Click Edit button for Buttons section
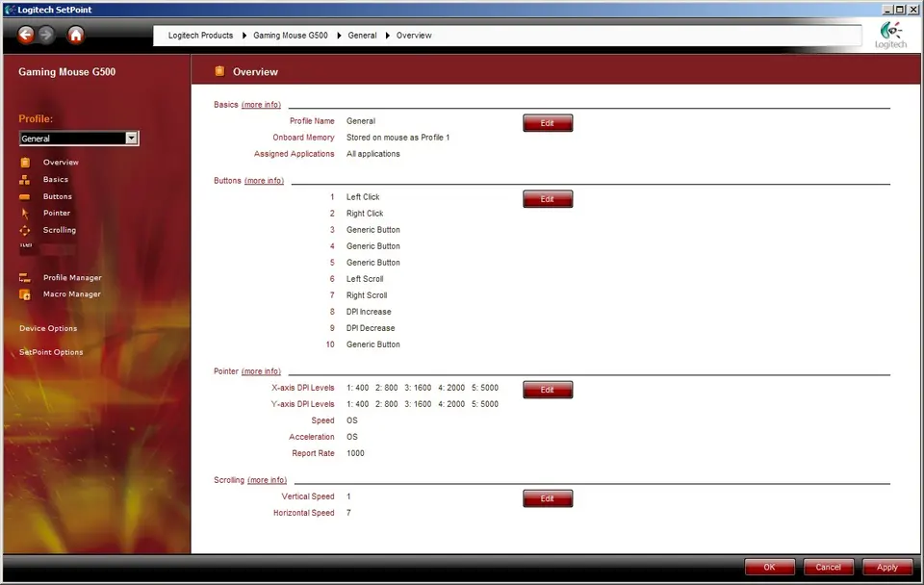Screen dimensions: 924x585 click(548, 199)
